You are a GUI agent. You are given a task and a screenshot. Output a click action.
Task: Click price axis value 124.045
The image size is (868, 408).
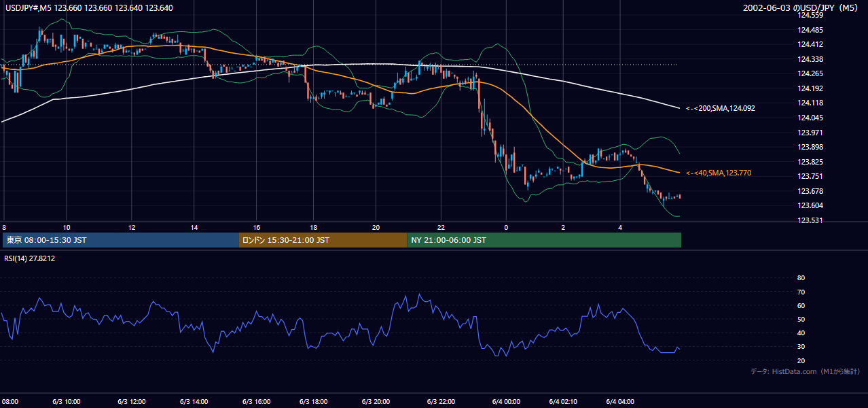(810, 118)
